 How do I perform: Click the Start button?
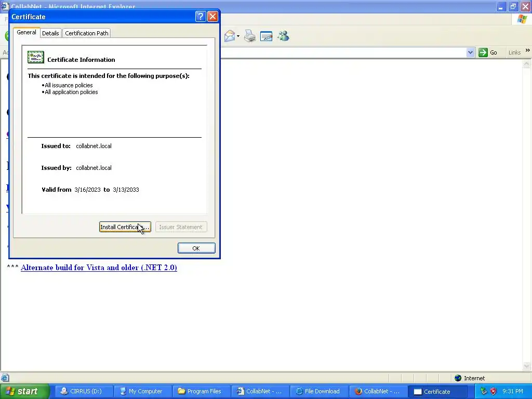[x=24, y=392]
